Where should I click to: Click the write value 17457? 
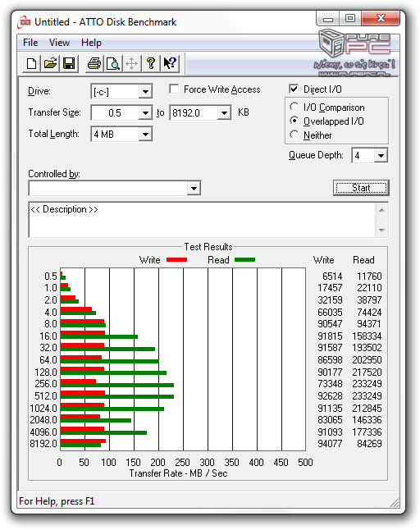330,288
